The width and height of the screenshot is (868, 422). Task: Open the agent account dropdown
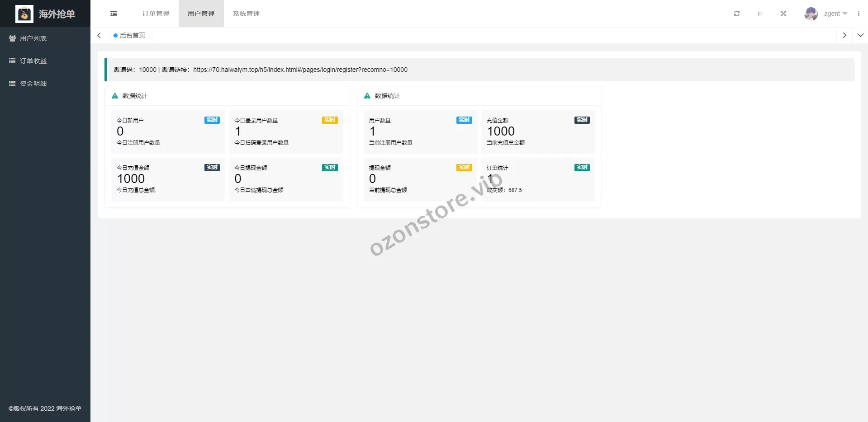click(835, 14)
